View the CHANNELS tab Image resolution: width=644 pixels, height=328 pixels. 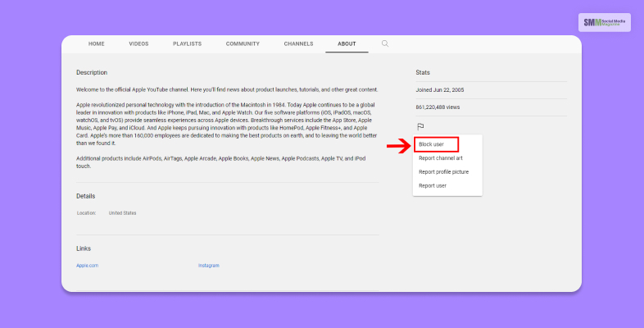tap(298, 43)
